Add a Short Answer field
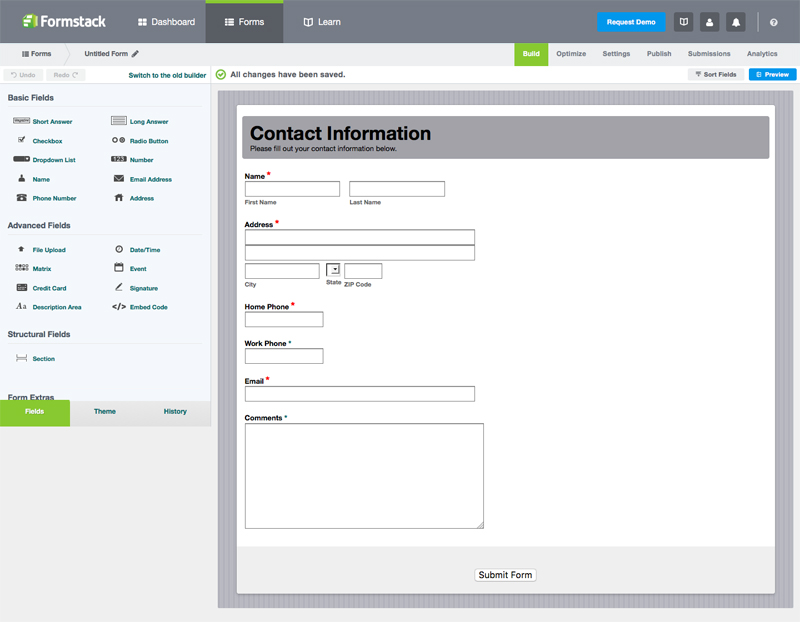Image resolution: width=800 pixels, height=622 pixels. (x=43, y=121)
